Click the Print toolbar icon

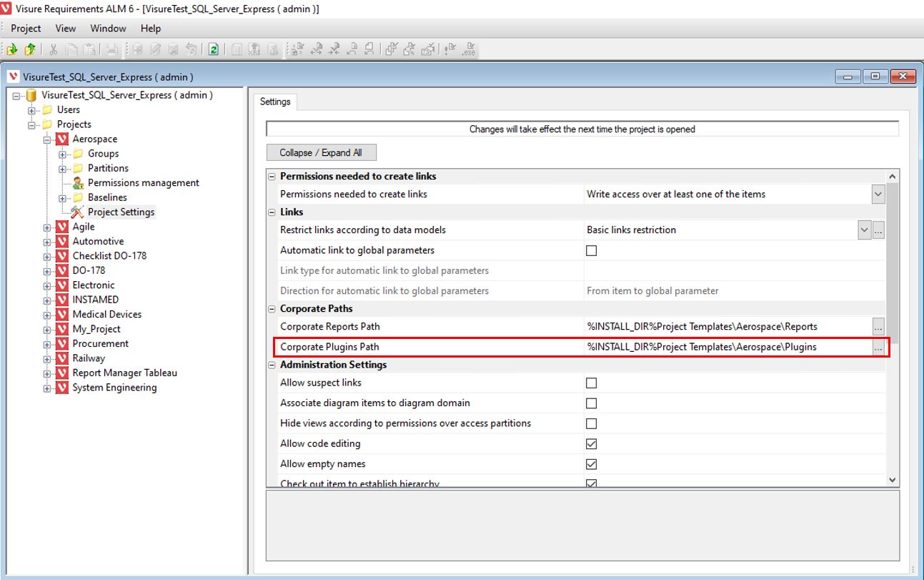(x=112, y=49)
